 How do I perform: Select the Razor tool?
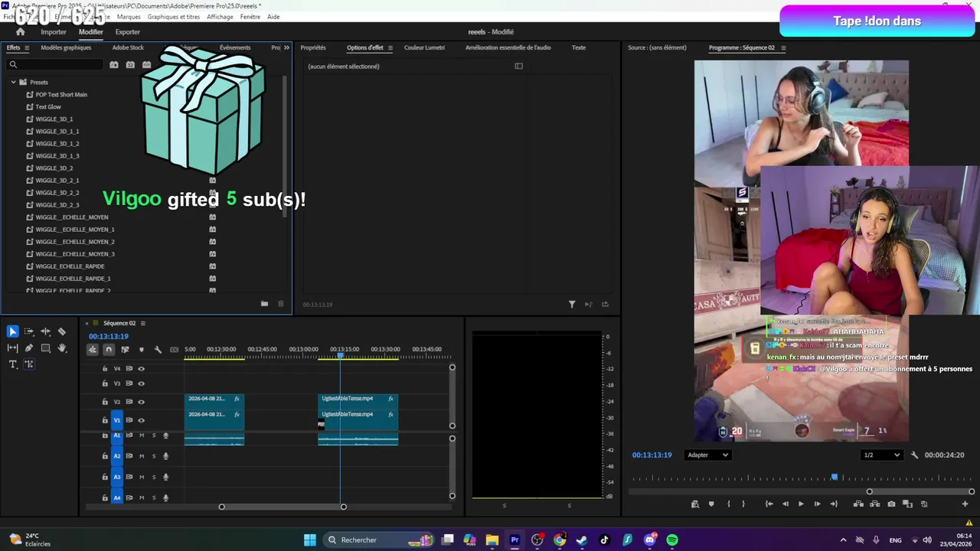coord(62,331)
